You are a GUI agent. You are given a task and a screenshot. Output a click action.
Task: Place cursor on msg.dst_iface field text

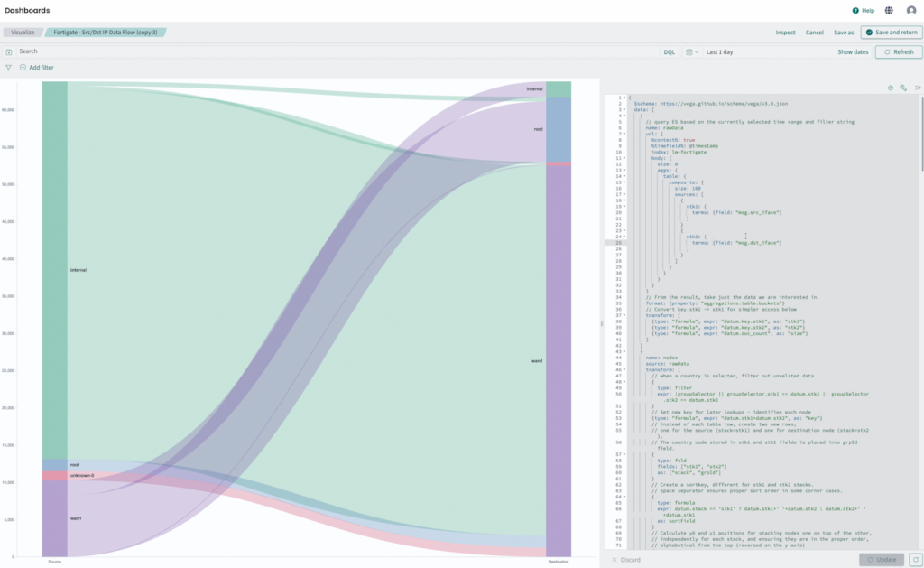[757, 242]
